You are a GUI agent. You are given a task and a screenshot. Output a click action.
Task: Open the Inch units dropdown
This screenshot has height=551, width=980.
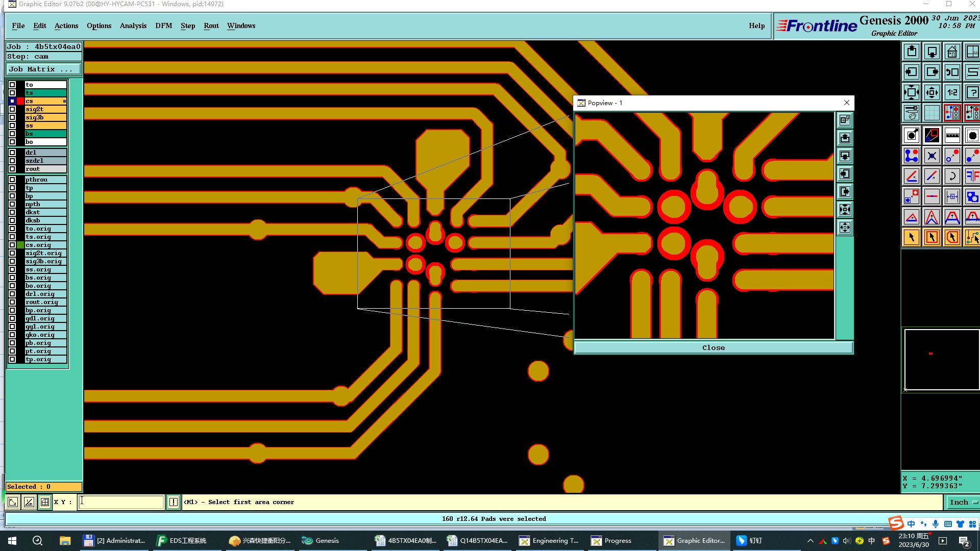[x=962, y=502]
